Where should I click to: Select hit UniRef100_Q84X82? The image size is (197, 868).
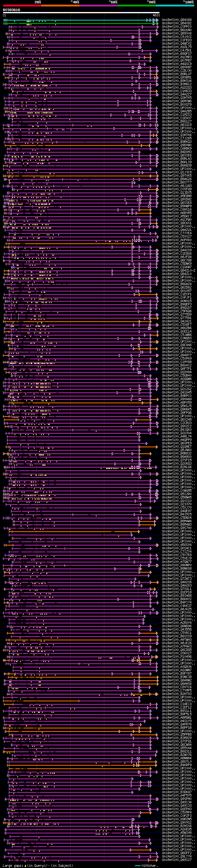click(x=177, y=23)
